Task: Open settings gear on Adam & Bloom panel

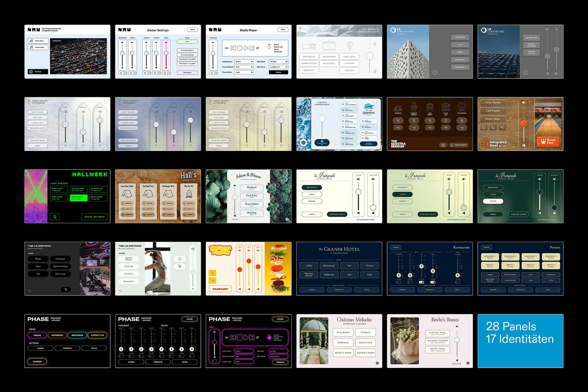Action: coord(287,219)
